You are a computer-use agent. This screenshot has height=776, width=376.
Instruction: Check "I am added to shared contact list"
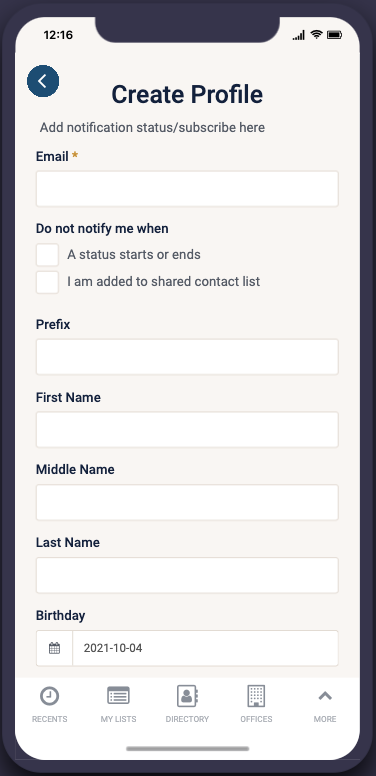click(47, 282)
